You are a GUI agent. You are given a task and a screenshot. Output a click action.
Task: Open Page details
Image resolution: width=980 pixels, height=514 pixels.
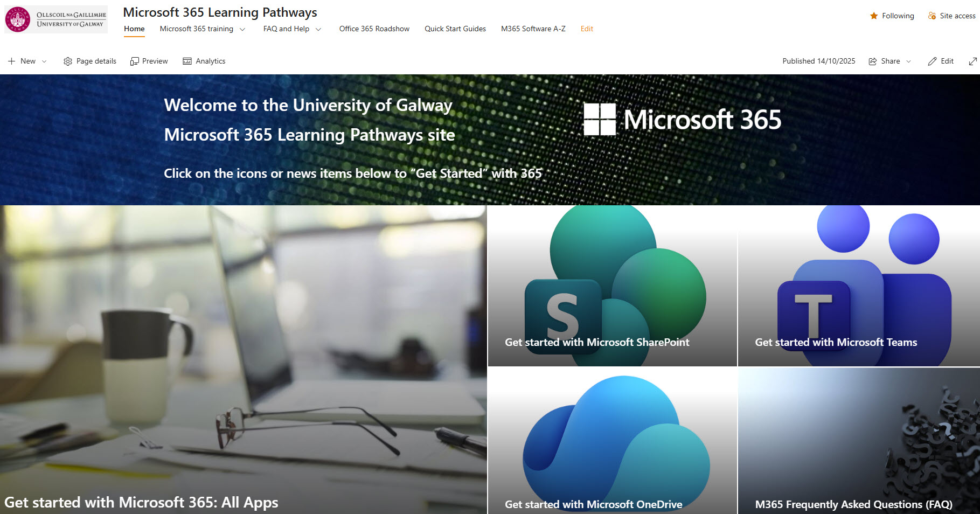point(89,61)
